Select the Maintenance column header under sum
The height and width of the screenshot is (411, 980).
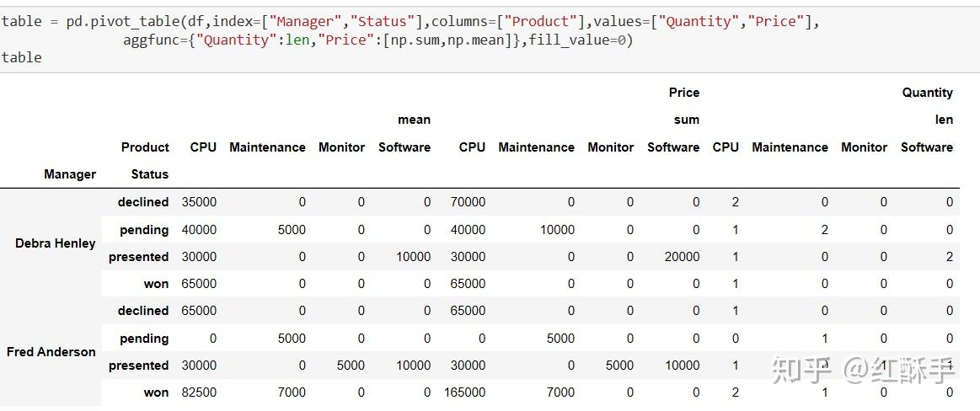pyautogui.click(x=536, y=147)
